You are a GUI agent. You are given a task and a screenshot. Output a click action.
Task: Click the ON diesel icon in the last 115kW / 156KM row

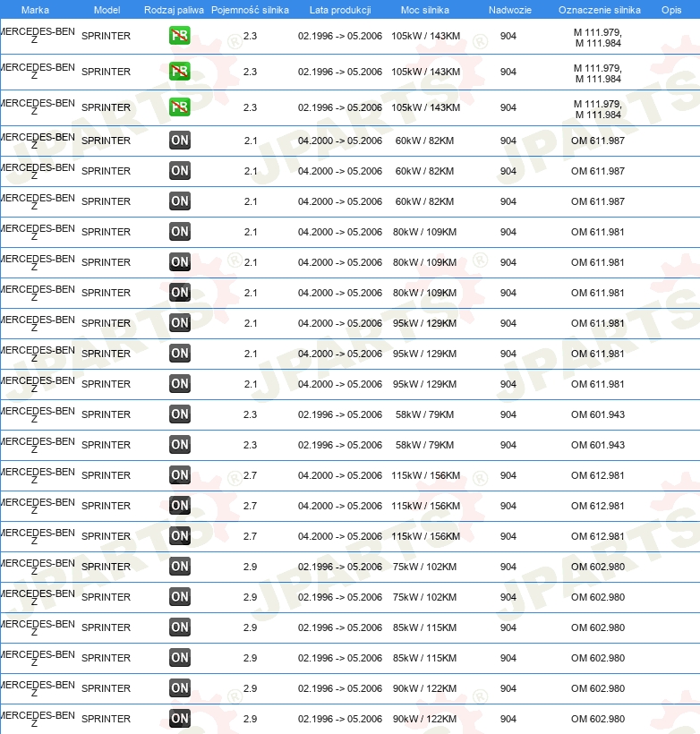pyautogui.click(x=180, y=535)
